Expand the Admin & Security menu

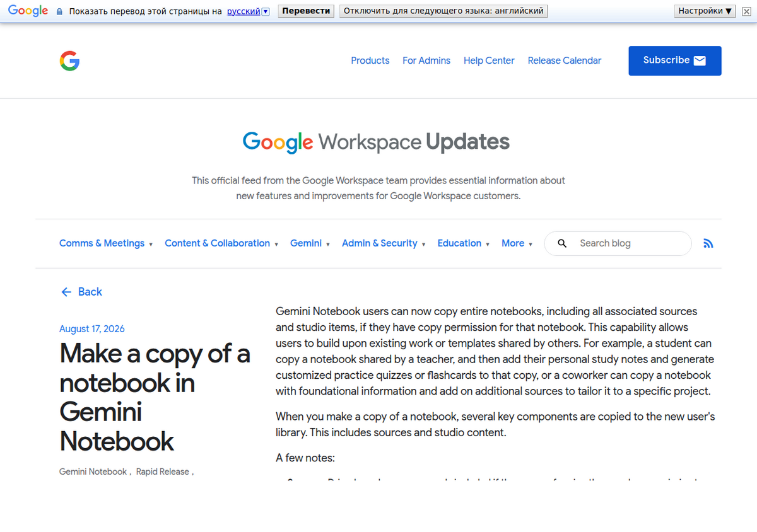pos(384,243)
